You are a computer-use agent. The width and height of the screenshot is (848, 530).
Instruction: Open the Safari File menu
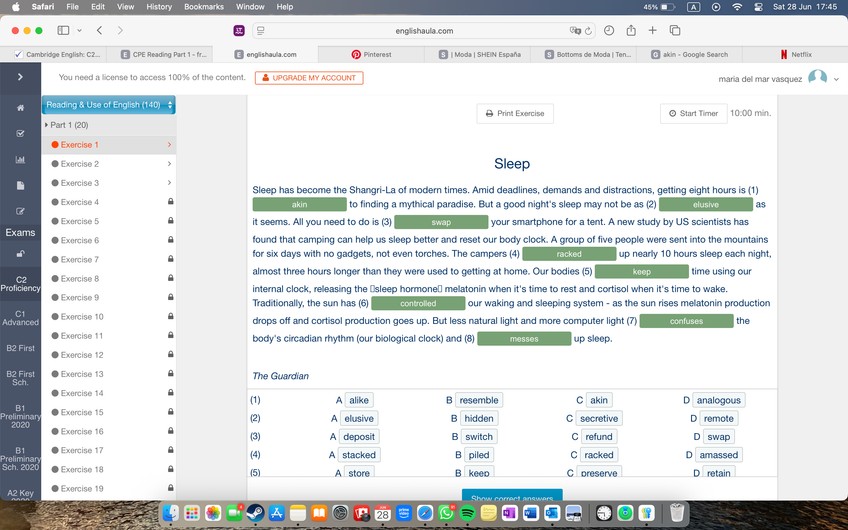coord(72,7)
